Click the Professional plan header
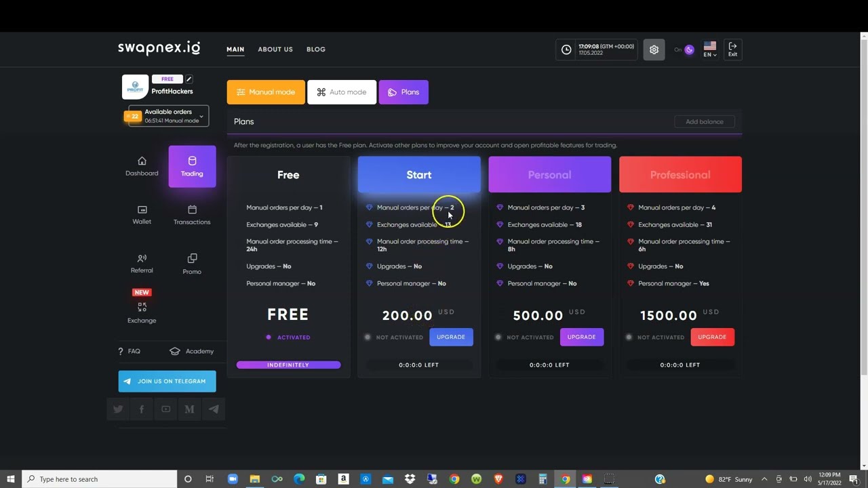 680,175
